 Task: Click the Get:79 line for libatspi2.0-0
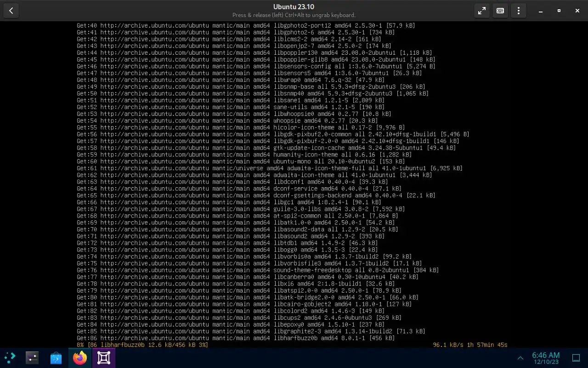tap(239, 290)
